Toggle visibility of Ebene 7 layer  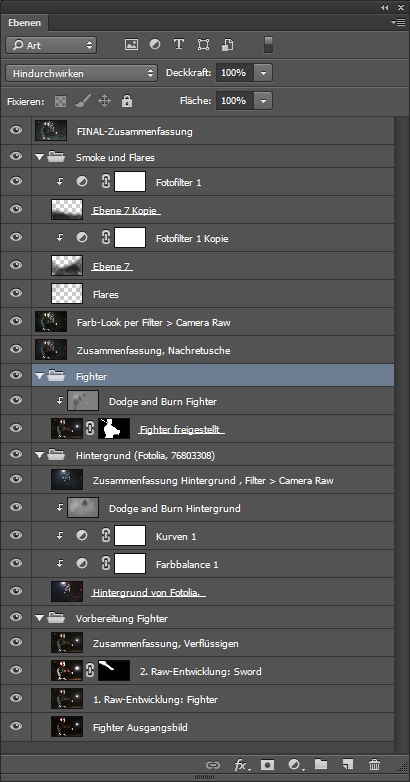16,265
